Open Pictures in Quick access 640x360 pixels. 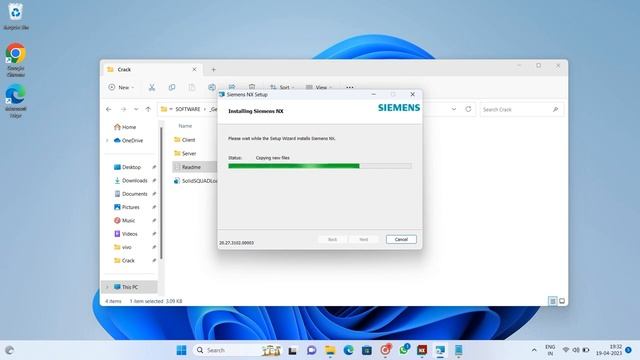point(131,207)
